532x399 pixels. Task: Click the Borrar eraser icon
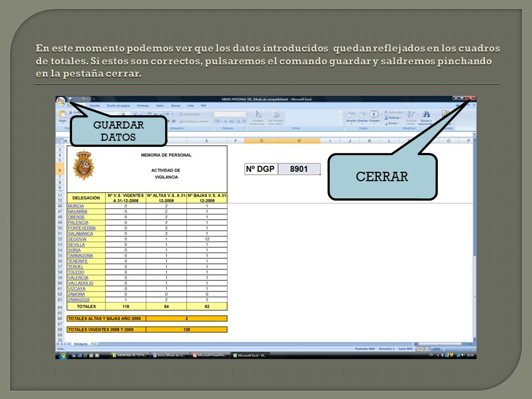click(x=386, y=123)
